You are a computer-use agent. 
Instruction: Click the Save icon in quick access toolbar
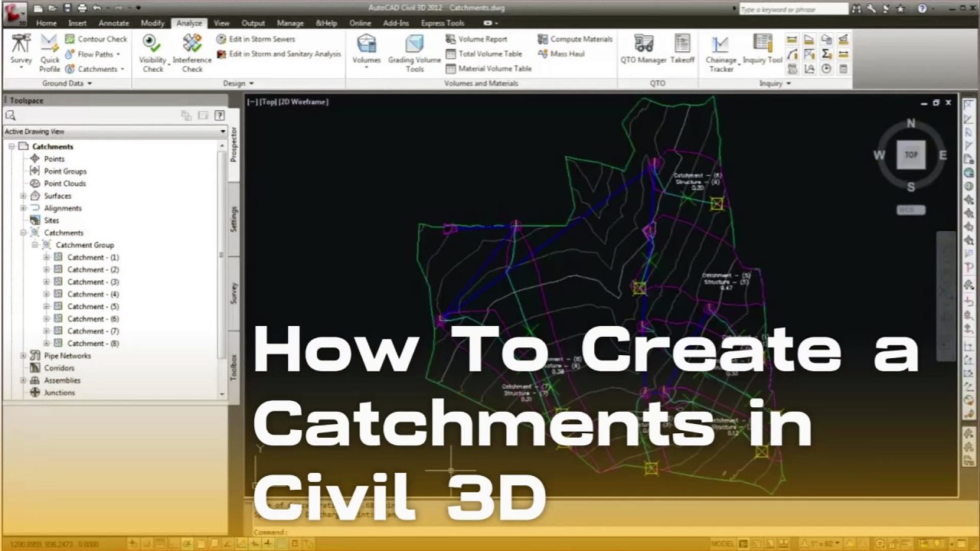(x=67, y=8)
